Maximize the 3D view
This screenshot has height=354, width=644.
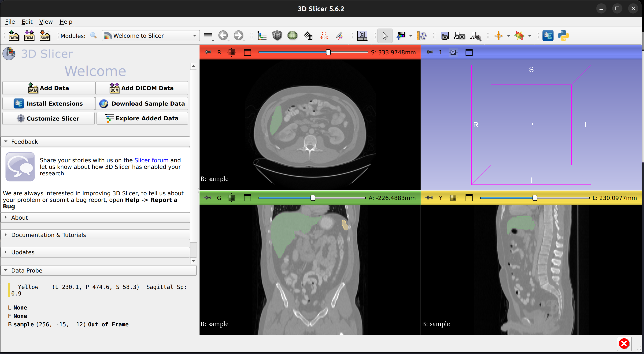(469, 52)
